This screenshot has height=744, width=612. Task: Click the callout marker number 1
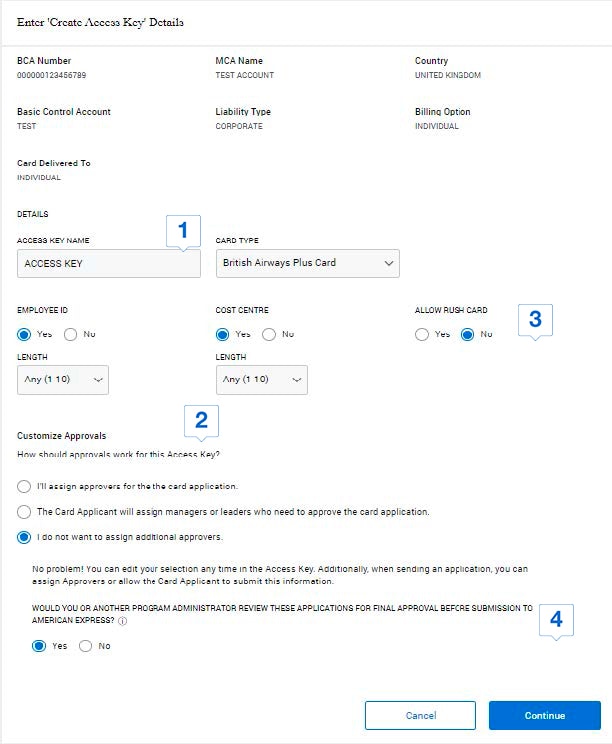[183, 231]
